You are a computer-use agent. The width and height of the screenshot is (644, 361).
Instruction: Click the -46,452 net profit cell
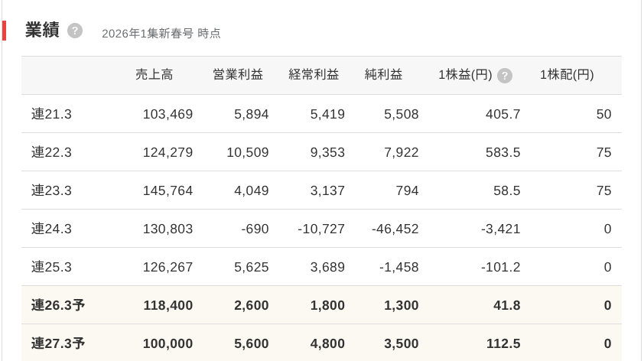395,229
